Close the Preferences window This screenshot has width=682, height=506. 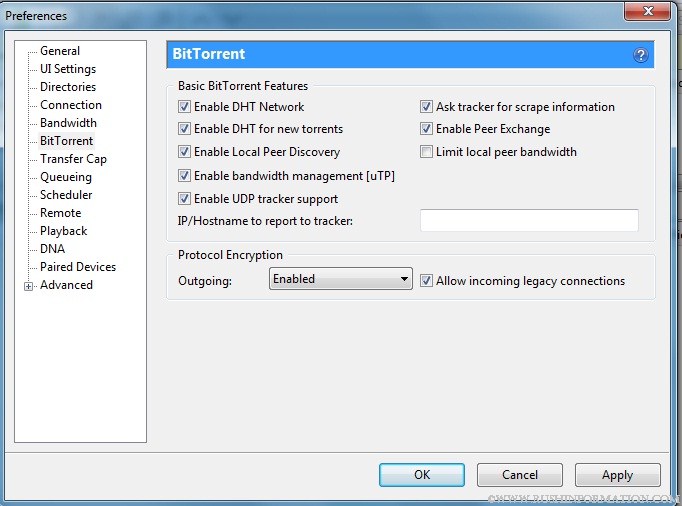(x=647, y=13)
